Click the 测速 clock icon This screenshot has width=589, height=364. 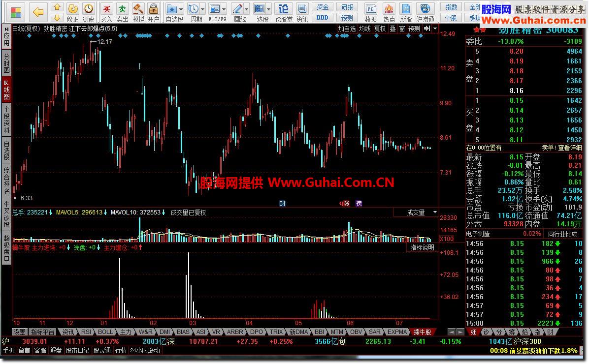(88, 12)
